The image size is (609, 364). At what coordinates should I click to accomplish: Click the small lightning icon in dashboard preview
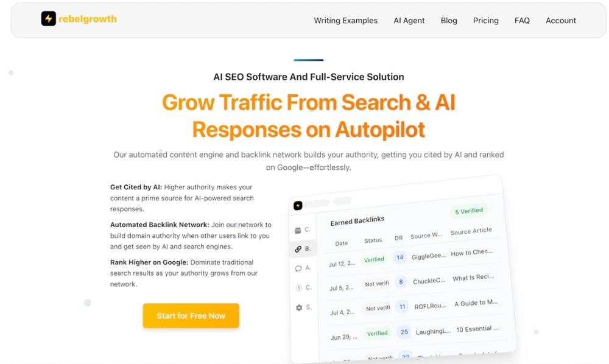(x=298, y=206)
